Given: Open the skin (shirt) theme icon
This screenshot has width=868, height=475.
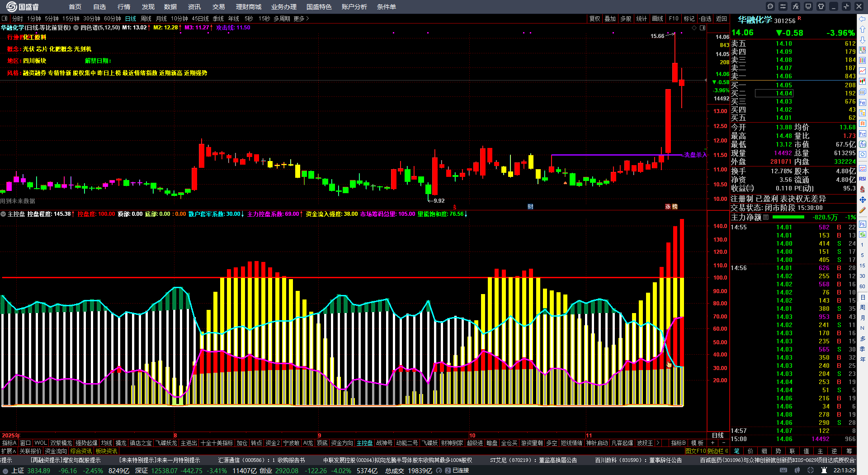Looking at the screenshot, I should point(821,6).
